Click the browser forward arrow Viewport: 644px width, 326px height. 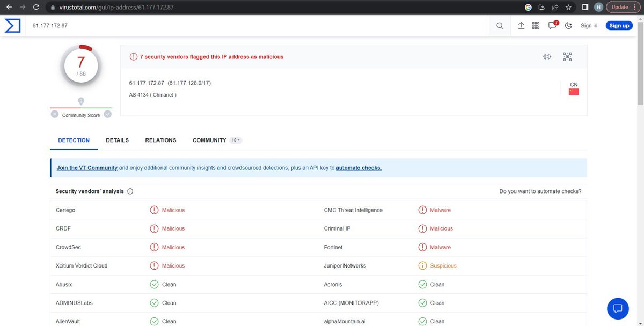(22, 8)
